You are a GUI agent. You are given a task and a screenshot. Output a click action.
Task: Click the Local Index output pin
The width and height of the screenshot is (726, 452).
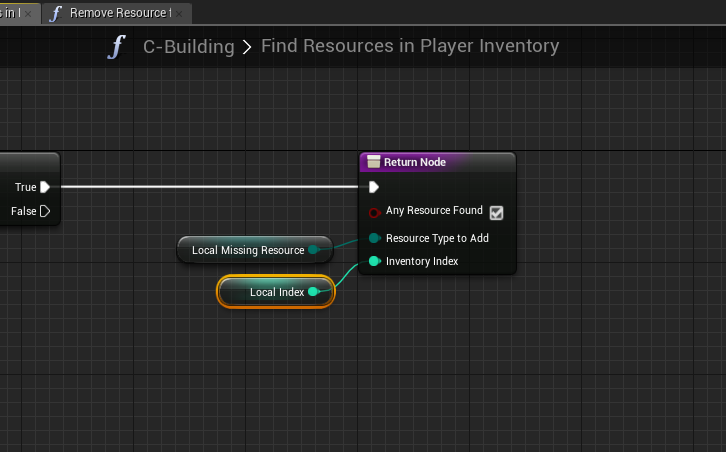(x=313, y=292)
